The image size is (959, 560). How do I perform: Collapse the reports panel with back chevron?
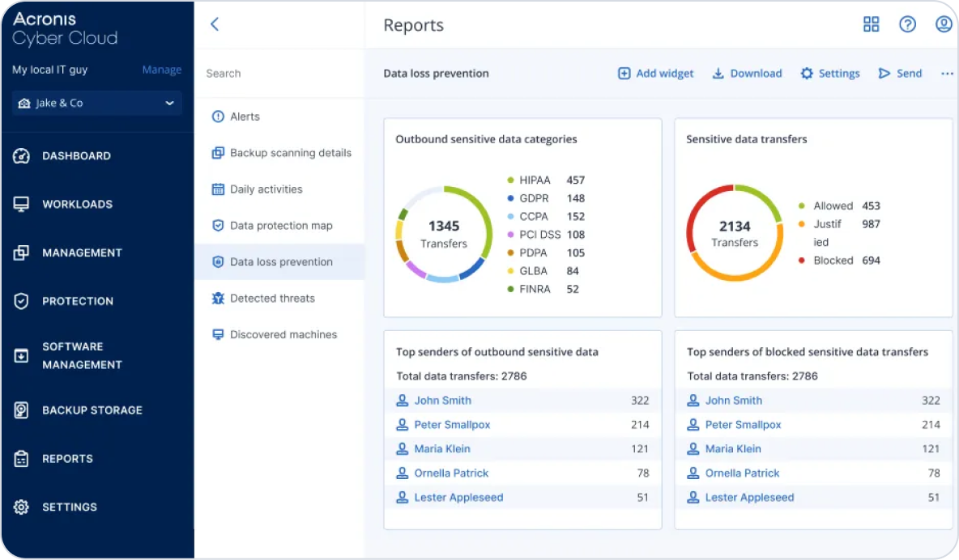point(215,24)
